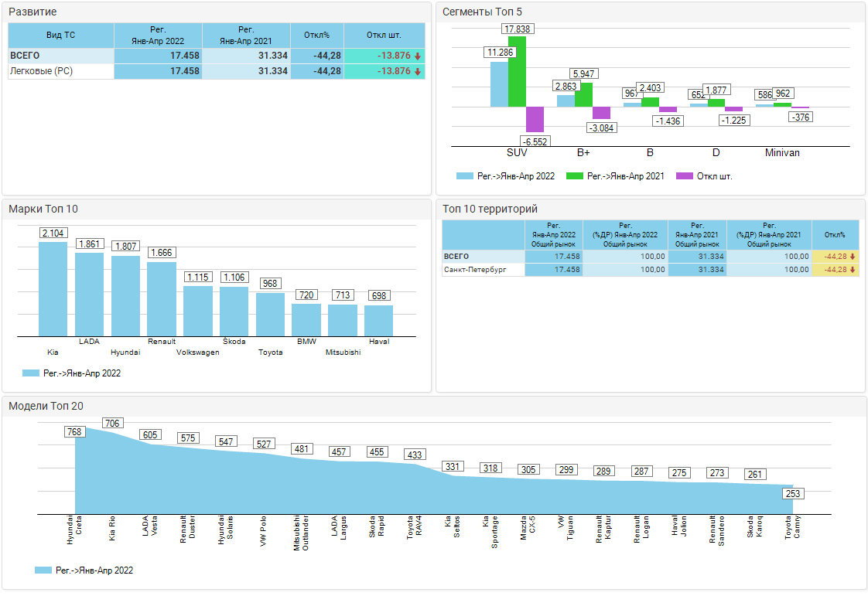Image resolution: width=868 pixels, height=613 pixels.
Task: Select the Развитие panel title
Action: point(32,12)
